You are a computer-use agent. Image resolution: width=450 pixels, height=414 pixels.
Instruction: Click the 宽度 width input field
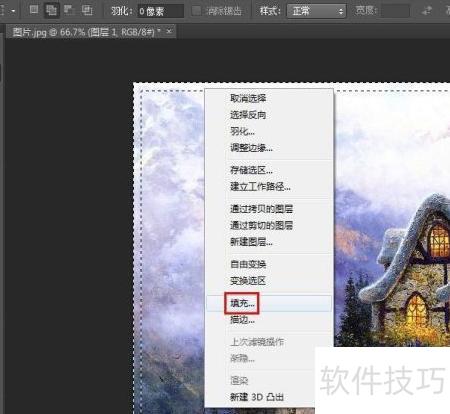[x=395, y=11]
